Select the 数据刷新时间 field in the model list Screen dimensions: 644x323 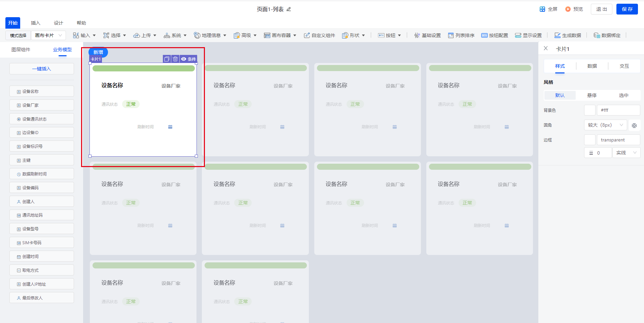pyautogui.click(x=42, y=174)
